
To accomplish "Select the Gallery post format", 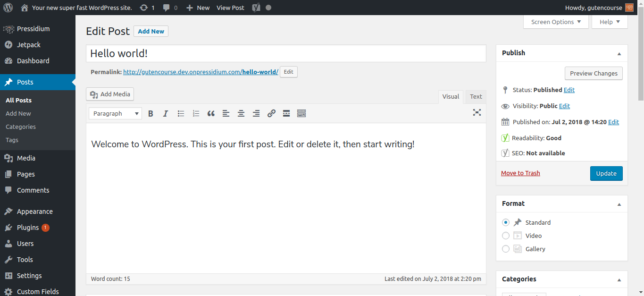I will click(506, 249).
